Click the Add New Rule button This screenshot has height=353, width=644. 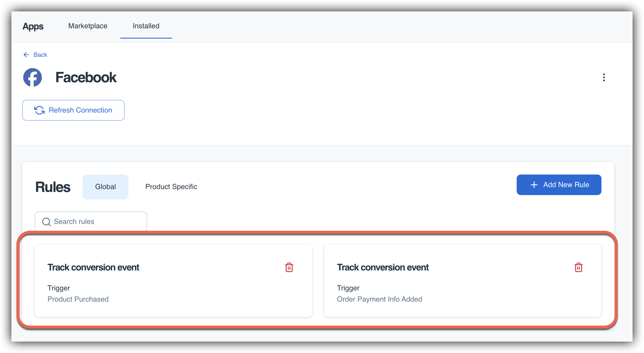pos(559,185)
